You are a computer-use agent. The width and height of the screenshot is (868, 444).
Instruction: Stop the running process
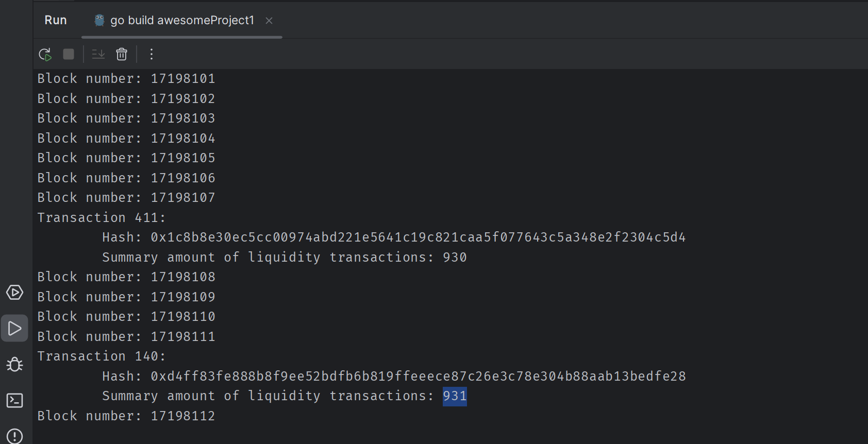[69, 54]
